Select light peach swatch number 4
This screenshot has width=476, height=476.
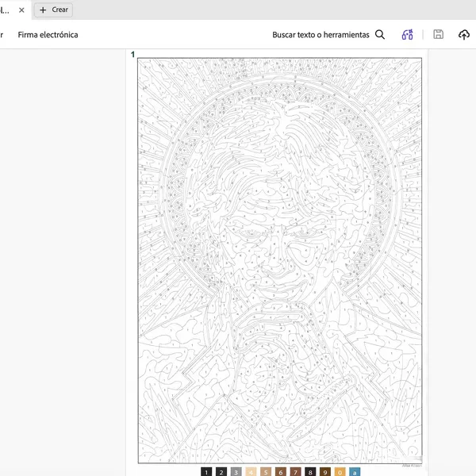(251, 472)
